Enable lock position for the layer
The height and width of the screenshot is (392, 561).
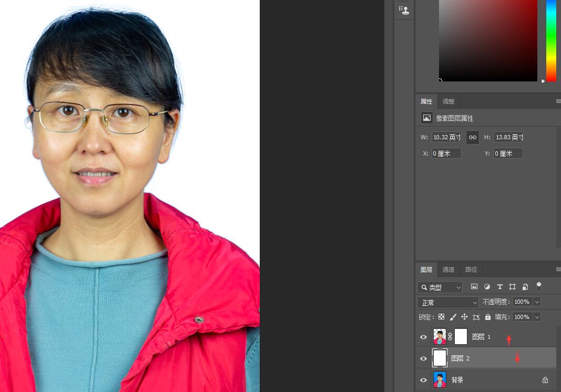point(464,317)
